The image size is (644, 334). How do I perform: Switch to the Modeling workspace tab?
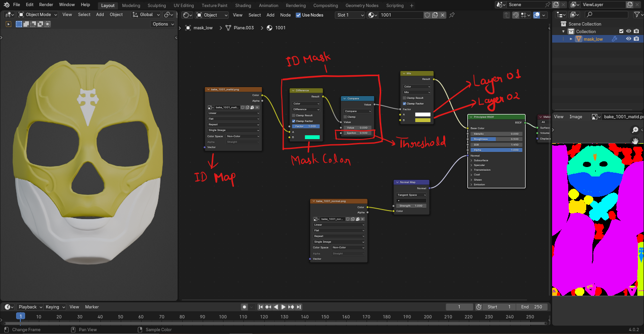131,6
